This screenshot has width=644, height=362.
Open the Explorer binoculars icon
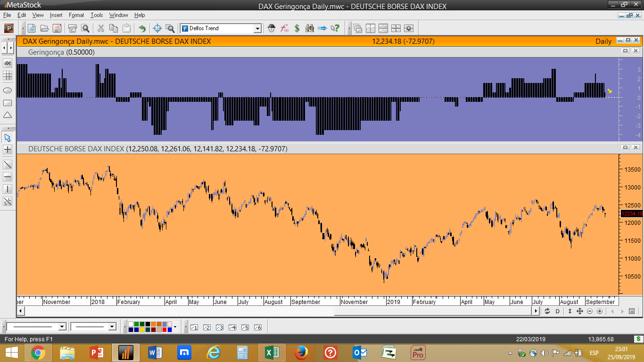[x=310, y=28]
